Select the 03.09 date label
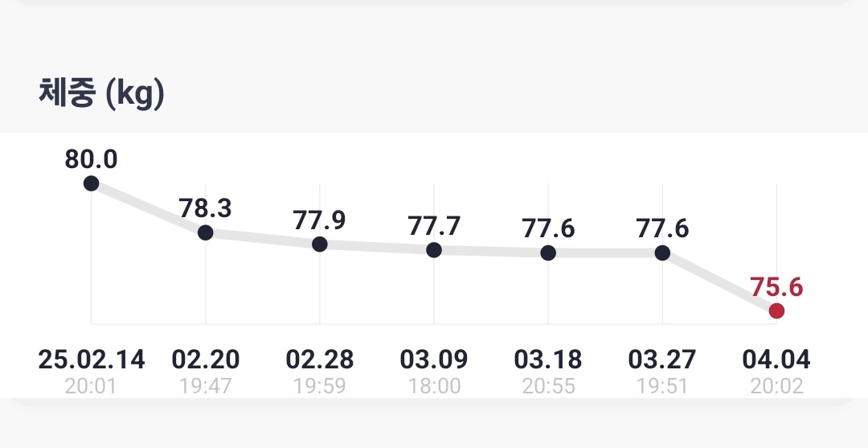This screenshot has height=448, width=868. 434,360
